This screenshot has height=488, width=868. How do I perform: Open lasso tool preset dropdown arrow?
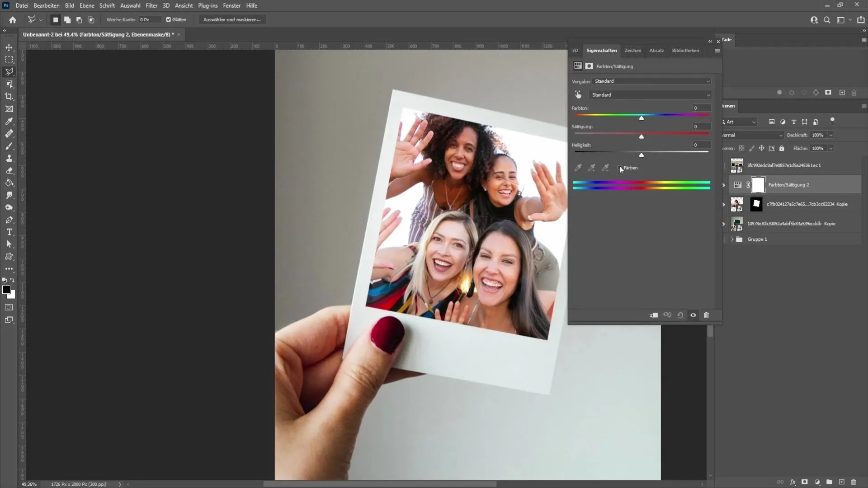click(x=41, y=20)
